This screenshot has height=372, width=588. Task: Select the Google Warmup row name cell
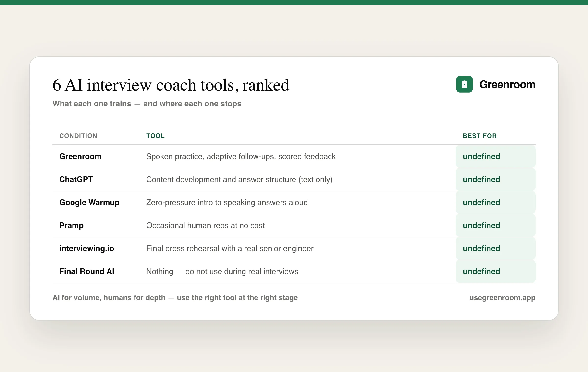coord(89,202)
